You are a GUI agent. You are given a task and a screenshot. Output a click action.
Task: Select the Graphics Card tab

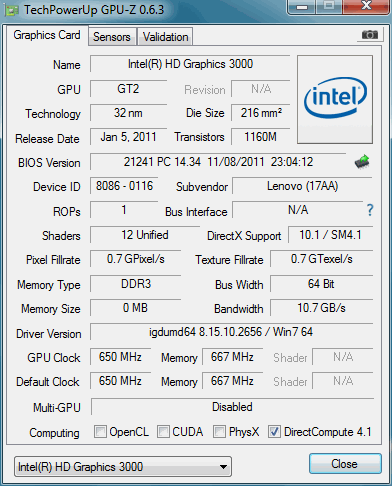tap(47, 35)
